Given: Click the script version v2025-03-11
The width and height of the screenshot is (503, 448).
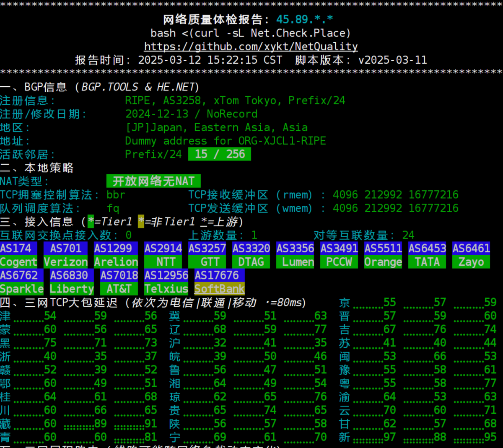Looking at the screenshot, I should point(392,60).
